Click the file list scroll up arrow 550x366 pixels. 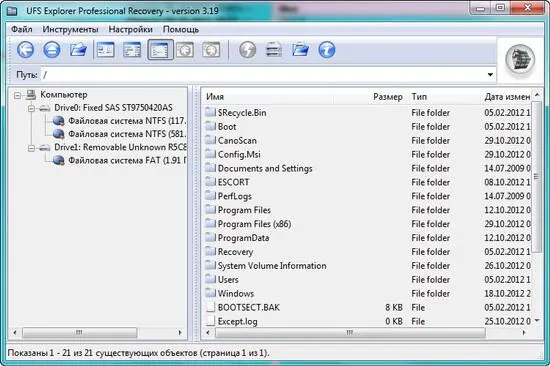click(x=537, y=95)
